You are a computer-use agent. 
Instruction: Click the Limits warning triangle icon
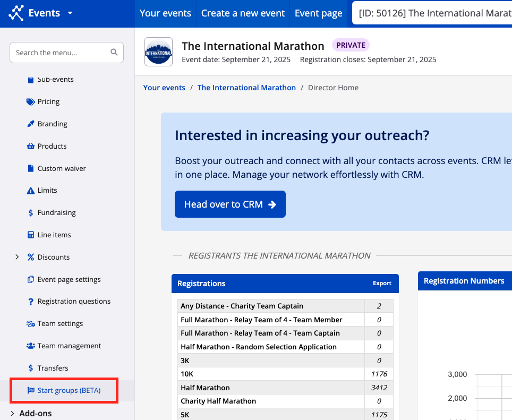31,190
